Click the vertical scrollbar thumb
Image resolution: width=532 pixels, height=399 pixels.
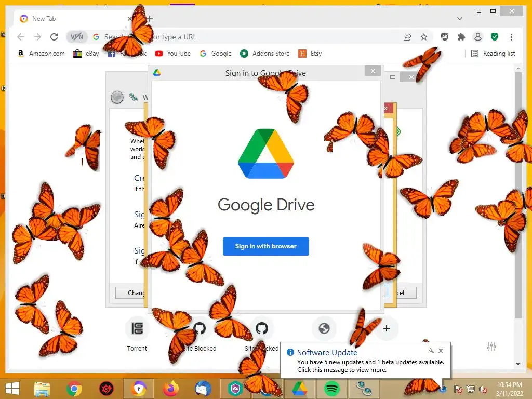tap(518, 195)
